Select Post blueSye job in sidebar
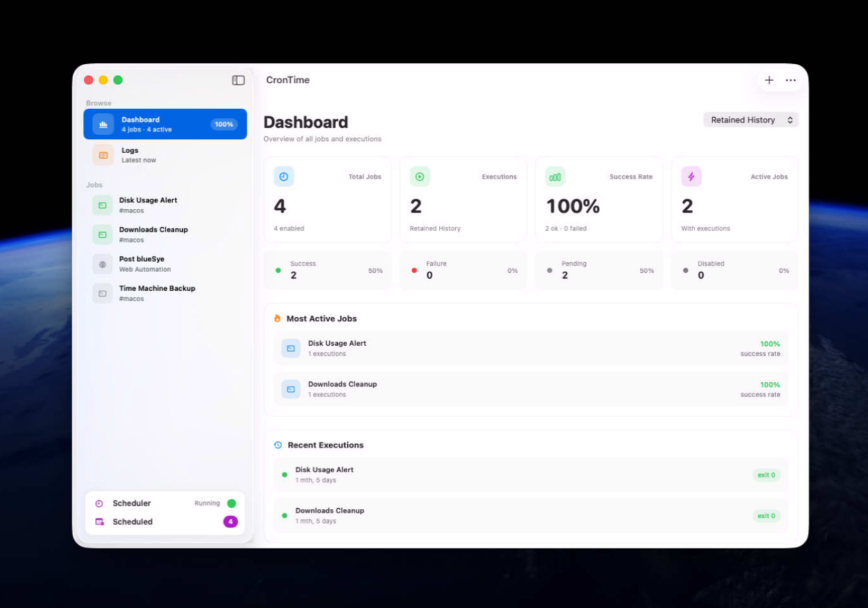 coord(165,264)
